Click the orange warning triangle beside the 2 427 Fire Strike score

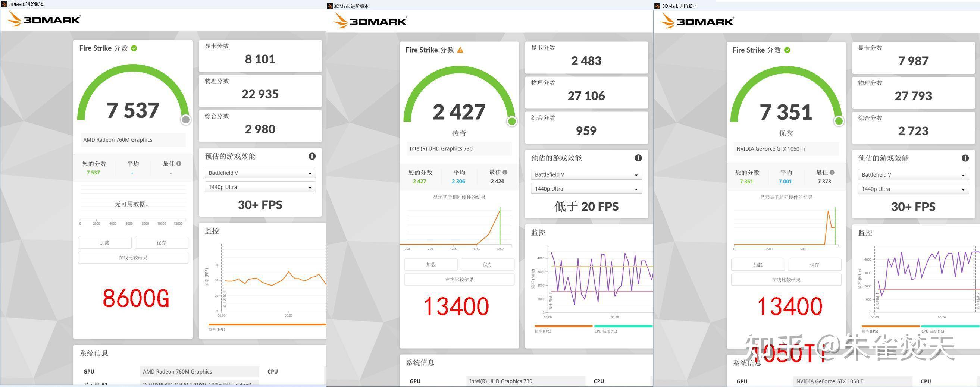click(x=460, y=50)
